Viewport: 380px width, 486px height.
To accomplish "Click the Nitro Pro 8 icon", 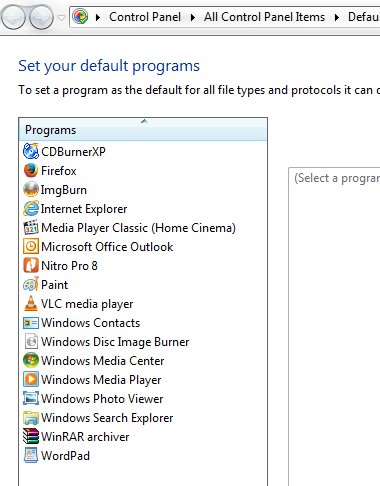I will click(31, 266).
